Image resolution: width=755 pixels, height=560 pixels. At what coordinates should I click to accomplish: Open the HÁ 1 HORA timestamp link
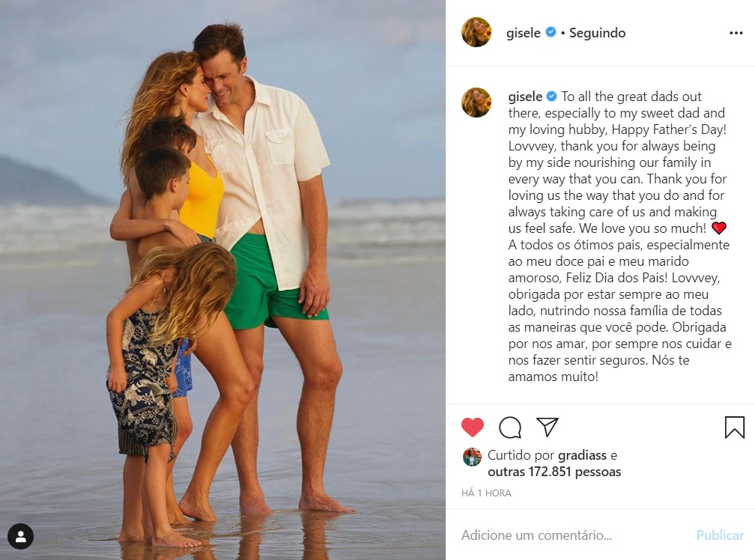486,493
